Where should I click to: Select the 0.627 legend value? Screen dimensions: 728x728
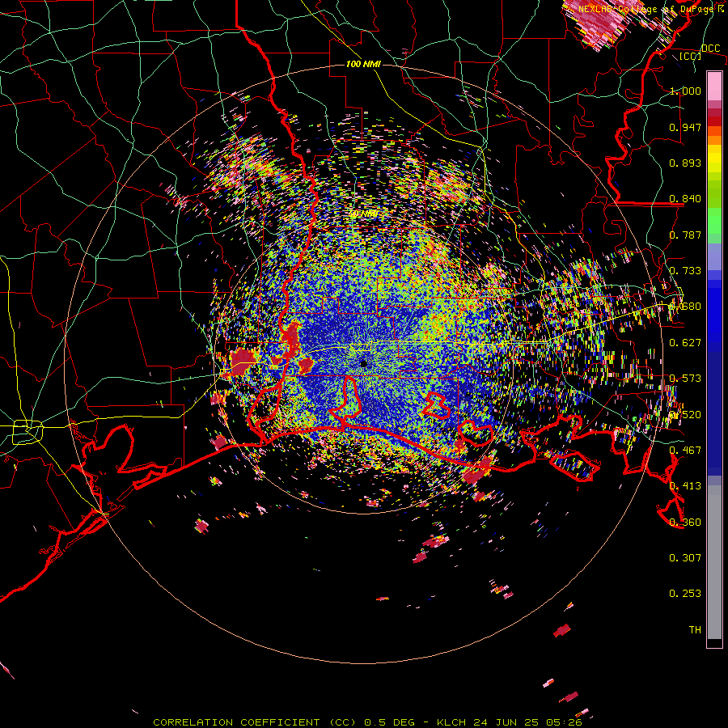click(x=685, y=343)
